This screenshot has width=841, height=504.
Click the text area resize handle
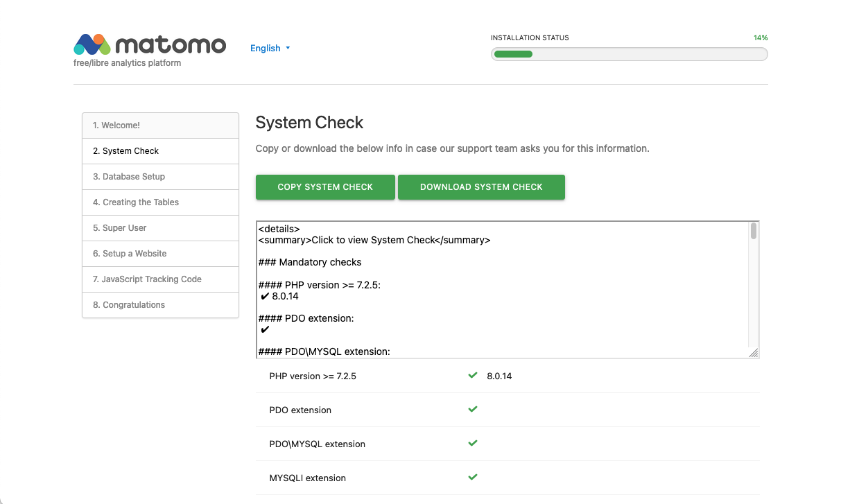(x=754, y=353)
